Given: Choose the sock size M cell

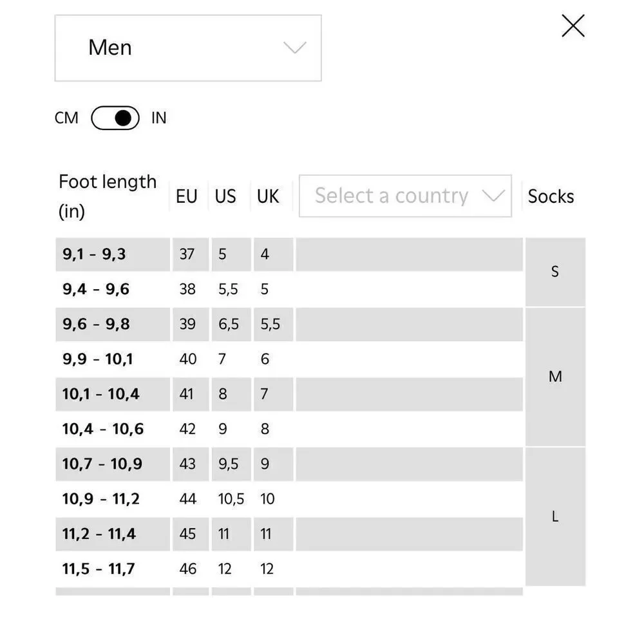Looking at the screenshot, I should (x=555, y=377).
